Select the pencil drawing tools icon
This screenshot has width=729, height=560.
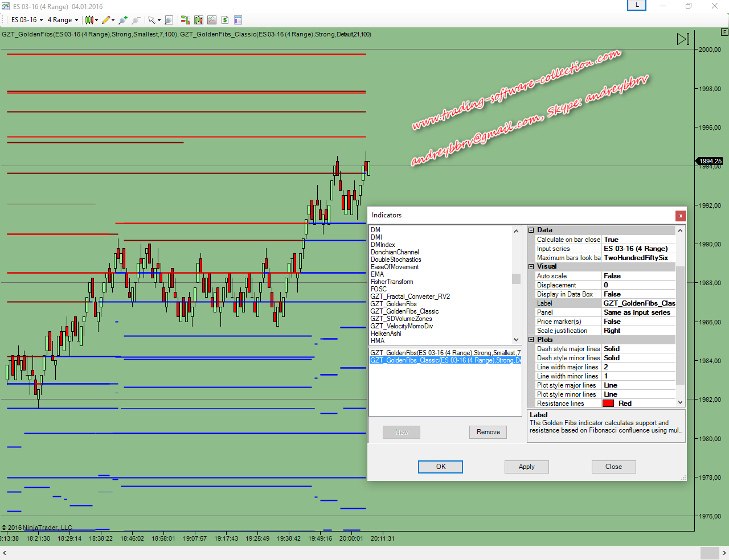tap(106, 20)
